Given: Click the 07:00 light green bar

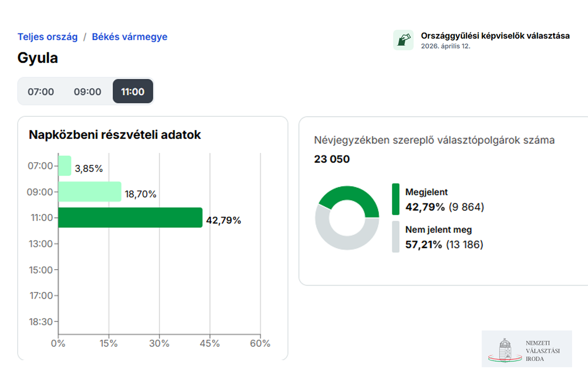Looking at the screenshot, I should [65, 166].
